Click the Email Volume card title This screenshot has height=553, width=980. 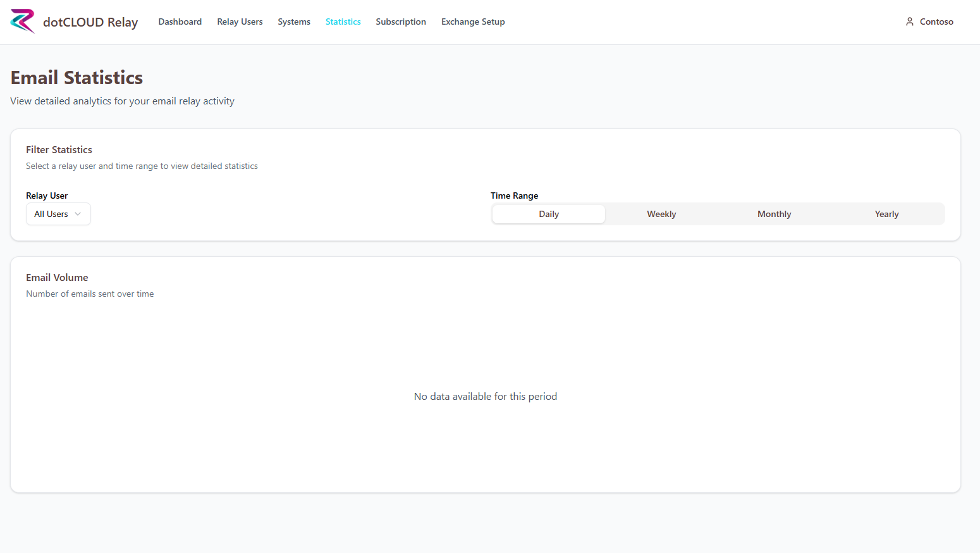[57, 277]
